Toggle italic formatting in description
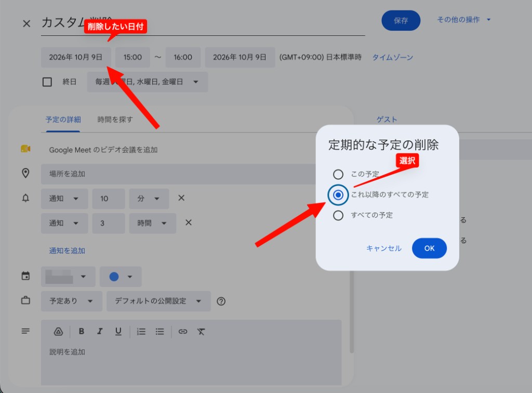The image size is (532, 393). pyautogui.click(x=100, y=331)
